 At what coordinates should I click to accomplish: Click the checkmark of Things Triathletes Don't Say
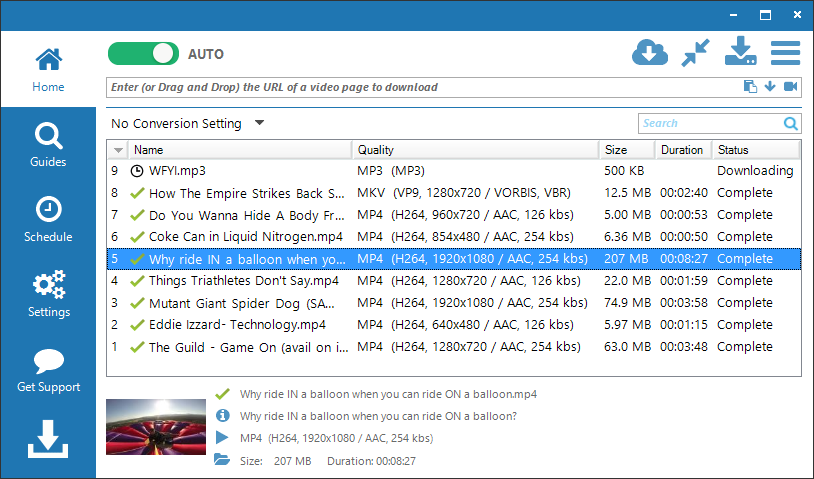tap(137, 281)
